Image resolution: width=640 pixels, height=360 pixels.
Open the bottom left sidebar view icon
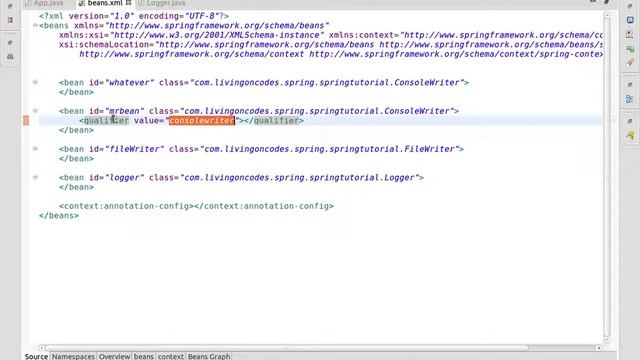[10, 57]
